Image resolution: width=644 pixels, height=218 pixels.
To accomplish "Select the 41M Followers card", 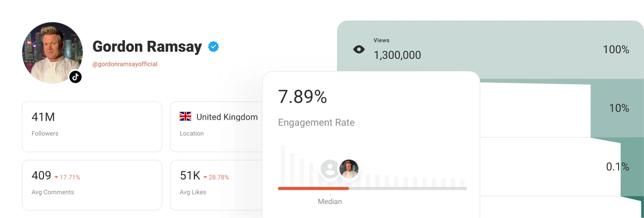I will point(92,127).
